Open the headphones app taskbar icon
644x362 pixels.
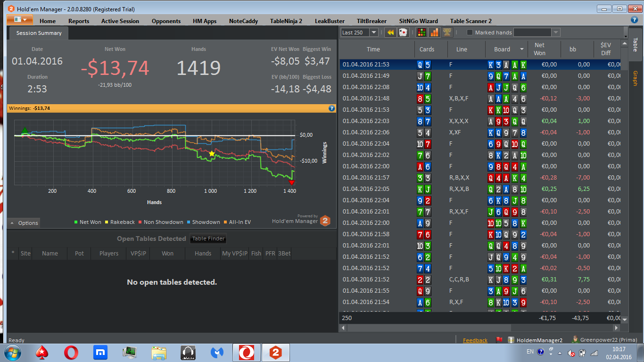click(x=188, y=353)
